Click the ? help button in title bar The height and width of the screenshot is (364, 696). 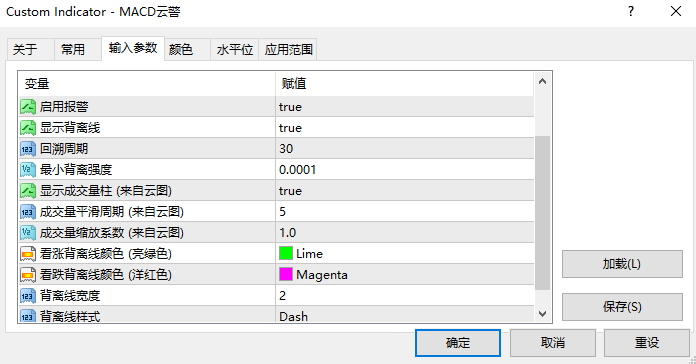tap(631, 12)
